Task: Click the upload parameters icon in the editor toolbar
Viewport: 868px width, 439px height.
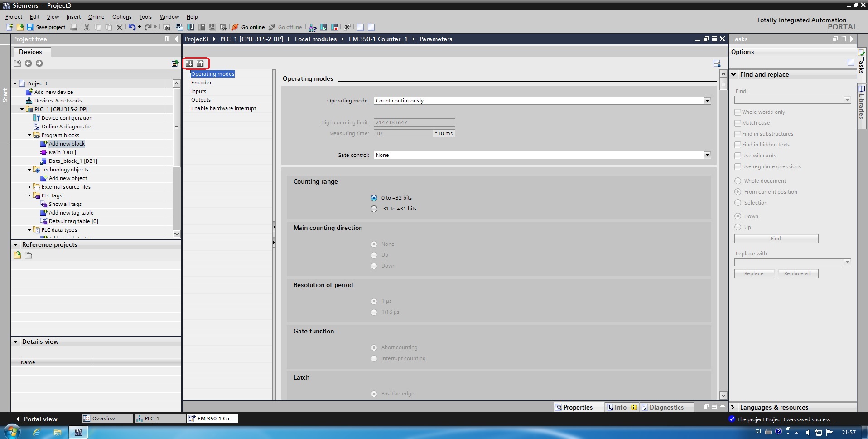Action: 200,63
